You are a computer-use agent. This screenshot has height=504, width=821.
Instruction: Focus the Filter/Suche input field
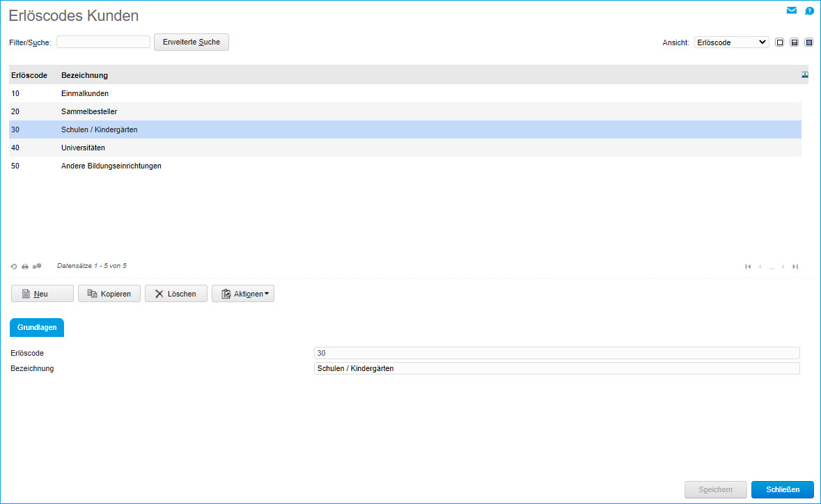[103, 42]
